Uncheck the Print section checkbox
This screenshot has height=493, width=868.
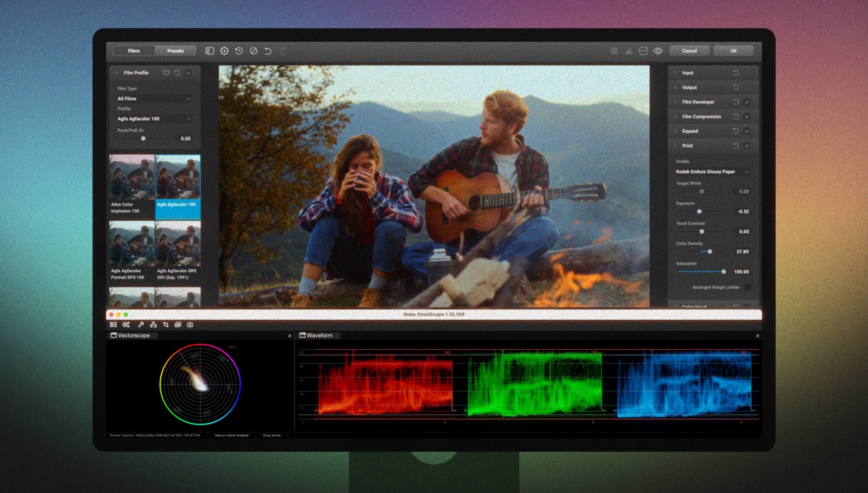[x=747, y=146]
